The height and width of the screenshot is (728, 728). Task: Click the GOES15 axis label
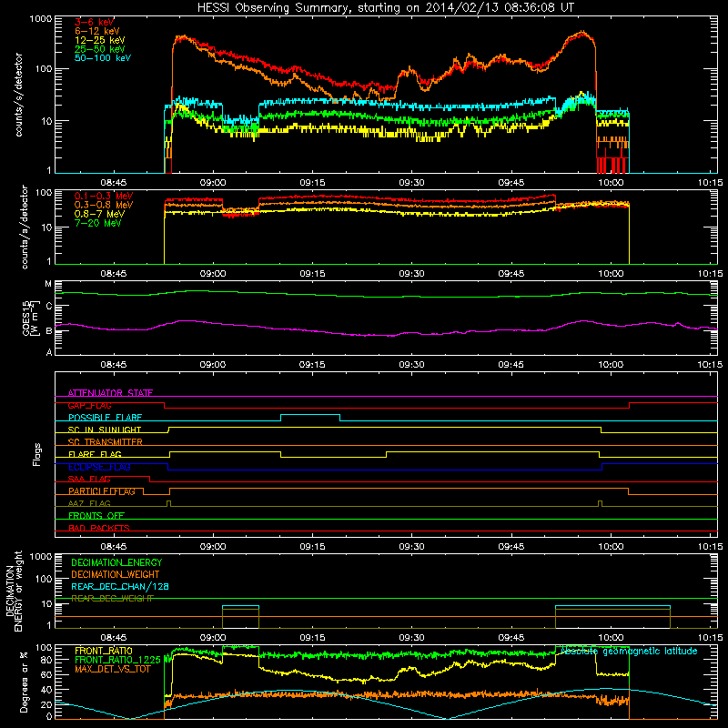tap(29, 318)
